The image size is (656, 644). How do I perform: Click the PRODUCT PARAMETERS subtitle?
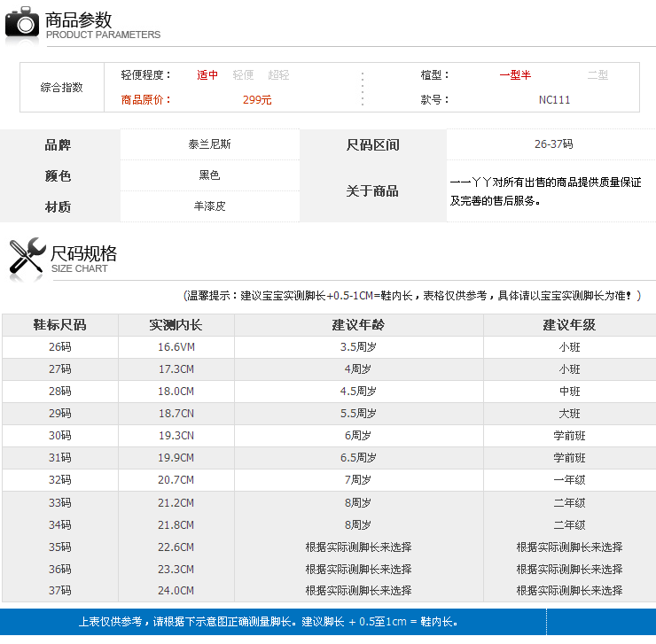point(103,35)
